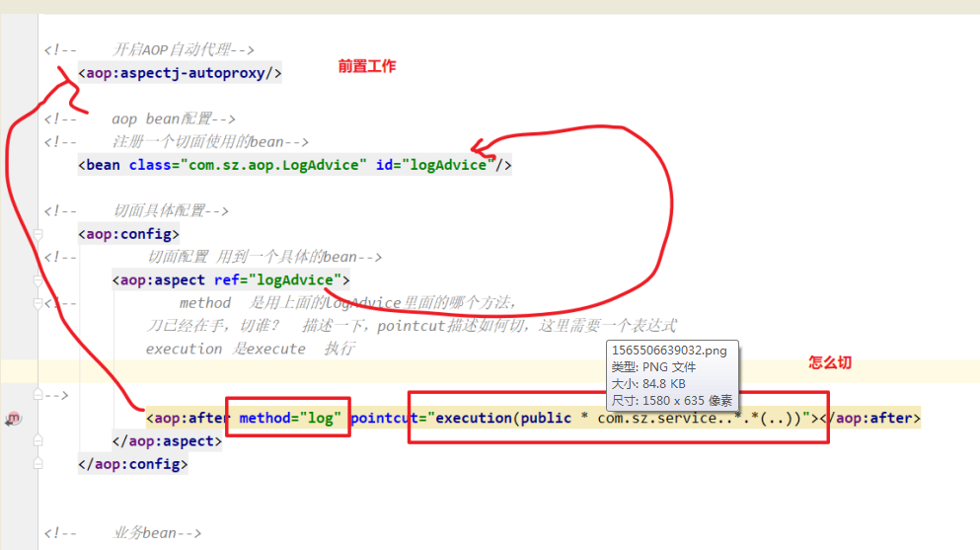Click the 'pointcut=' attribute name
This screenshot has height=550, width=980.
pyautogui.click(x=388, y=418)
